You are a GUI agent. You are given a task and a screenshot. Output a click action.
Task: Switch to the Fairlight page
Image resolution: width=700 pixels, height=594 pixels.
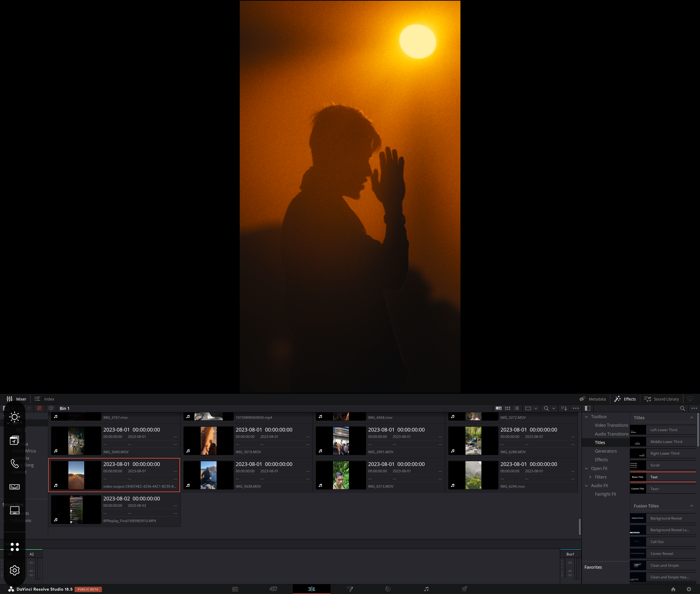point(426,589)
